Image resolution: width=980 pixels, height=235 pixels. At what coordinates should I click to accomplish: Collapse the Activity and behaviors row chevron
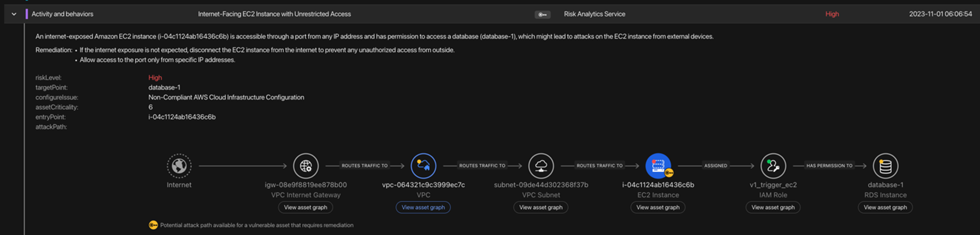tap(14, 14)
